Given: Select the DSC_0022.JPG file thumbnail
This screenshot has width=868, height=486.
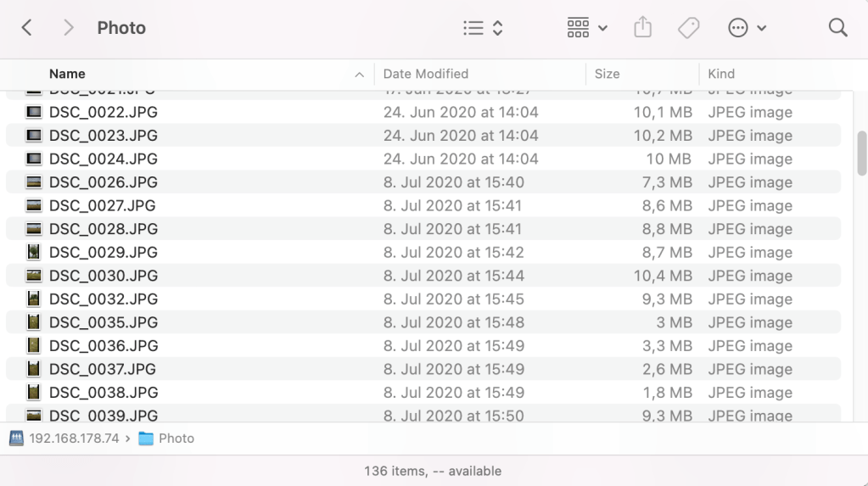Looking at the screenshot, I should click(34, 112).
